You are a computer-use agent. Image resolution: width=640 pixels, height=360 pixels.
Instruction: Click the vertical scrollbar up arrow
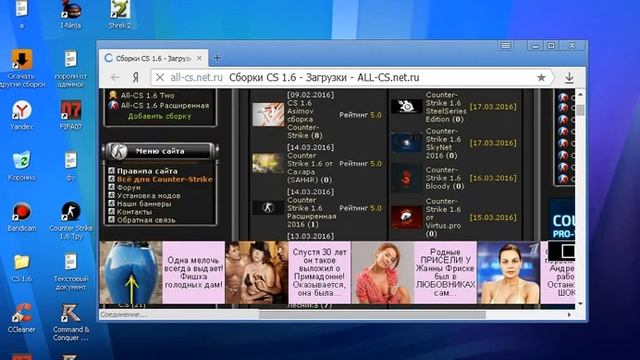(x=580, y=94)
